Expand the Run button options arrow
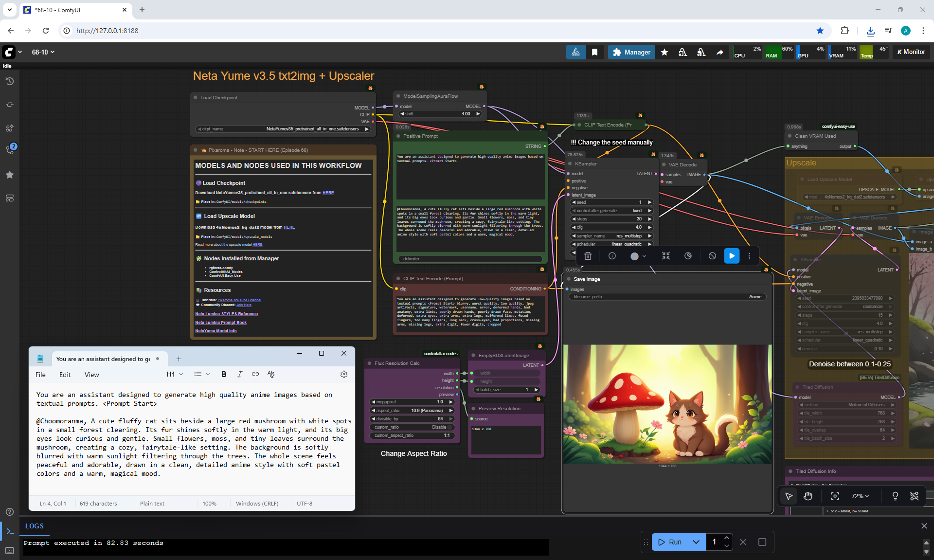 point(696,542)
